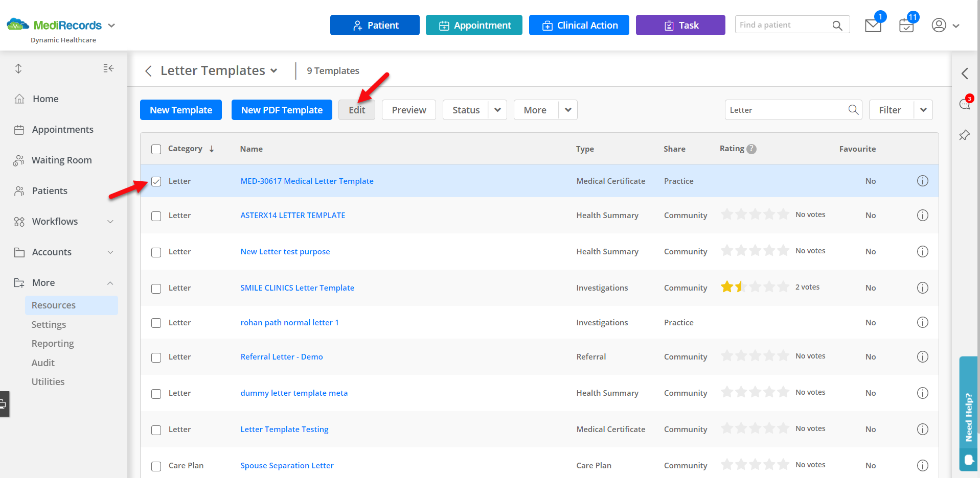Open the Filter dropdown arrow

[x=923, y=110]
